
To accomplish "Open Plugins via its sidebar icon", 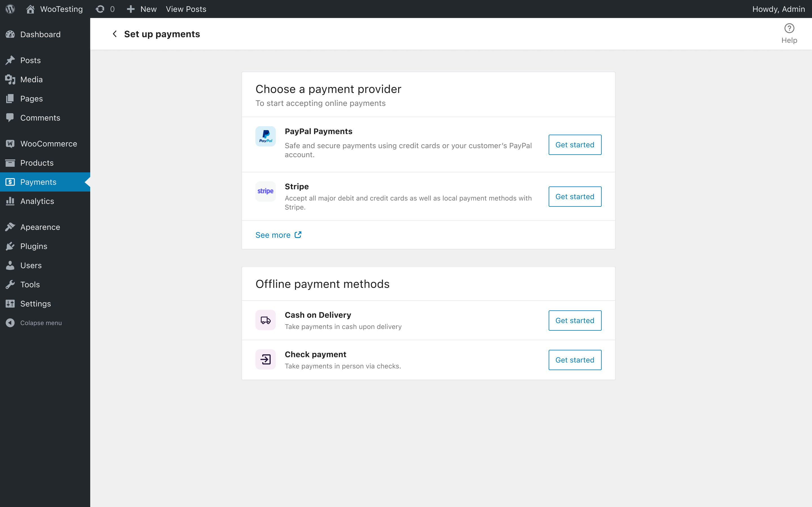I will point(10,246).
